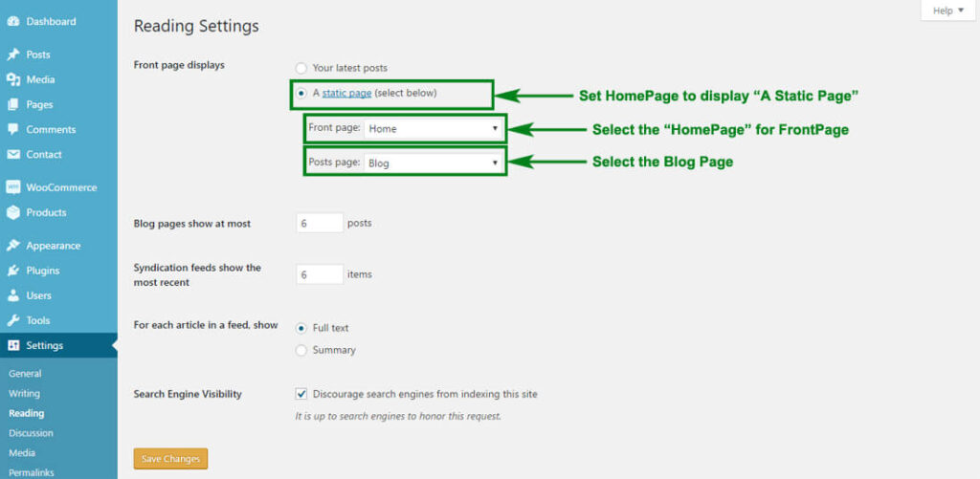This screenshot has height=479, width=980.
Task: Click the Comments speech bubble icon
Action: [x=13, y=129]
